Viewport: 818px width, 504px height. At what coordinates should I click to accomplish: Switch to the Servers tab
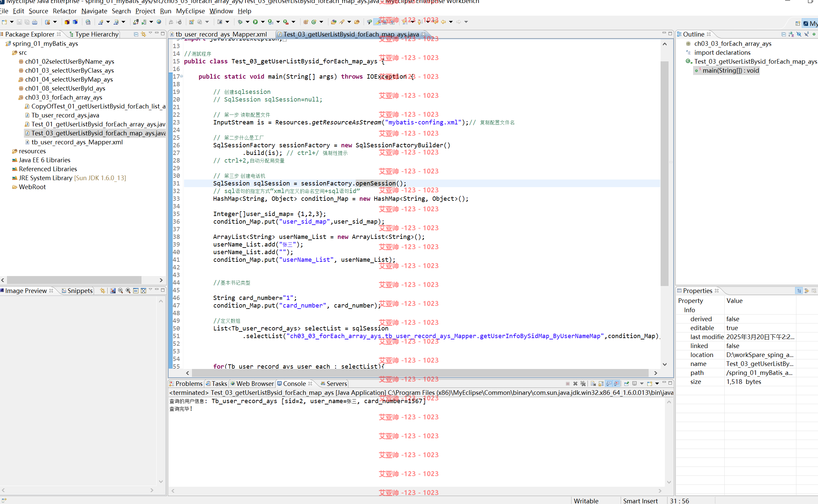333,384
